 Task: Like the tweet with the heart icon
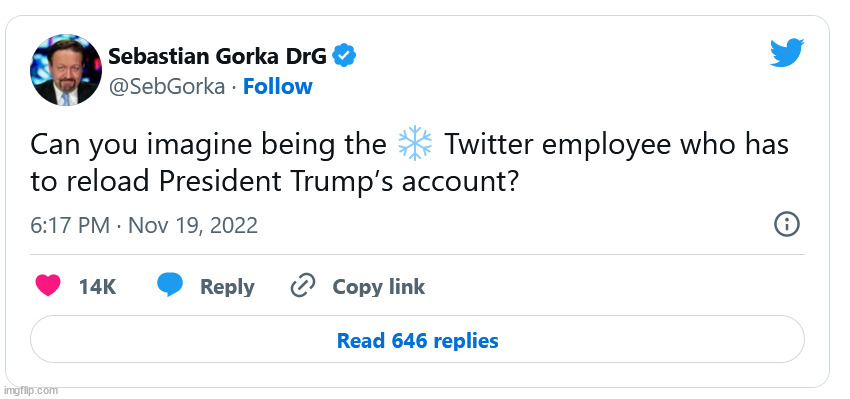48,285
